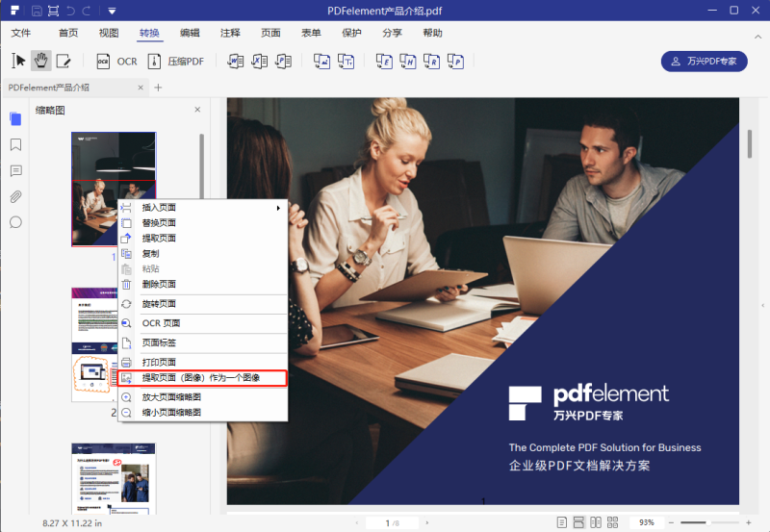Open the 文件 menu
This screenshot has height=532, width=770.
[20, 33]
